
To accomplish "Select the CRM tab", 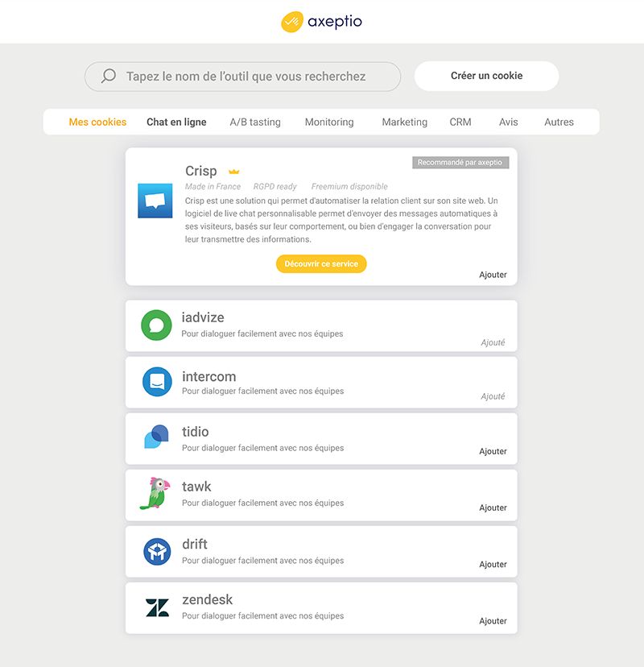I will coord(460,122).
